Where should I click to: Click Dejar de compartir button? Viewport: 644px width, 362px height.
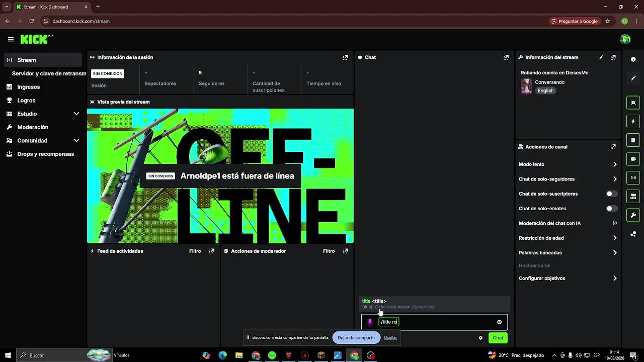(356, 337)
